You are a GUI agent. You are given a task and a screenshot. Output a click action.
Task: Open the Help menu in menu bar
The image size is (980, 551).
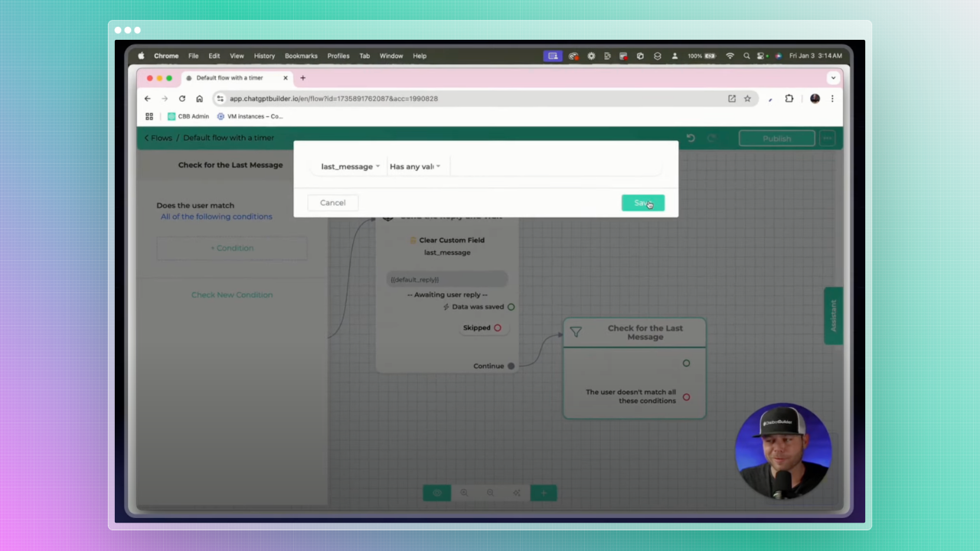[x=420, y=56]
